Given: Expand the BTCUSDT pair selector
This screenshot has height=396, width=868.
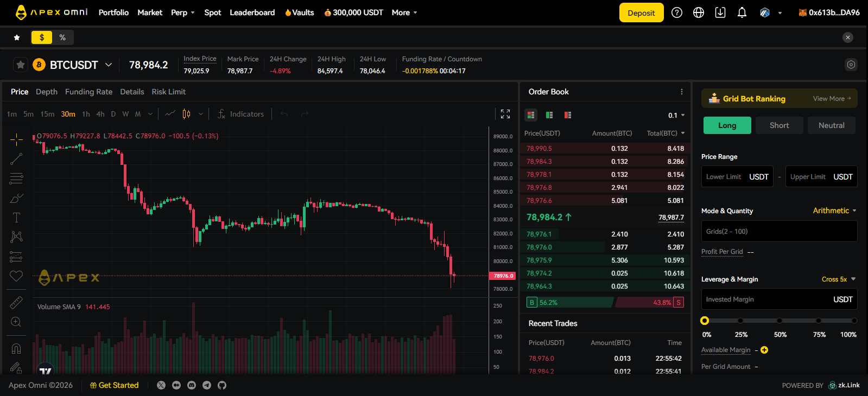Looking at the screenshot, I should tap(109, 65).
